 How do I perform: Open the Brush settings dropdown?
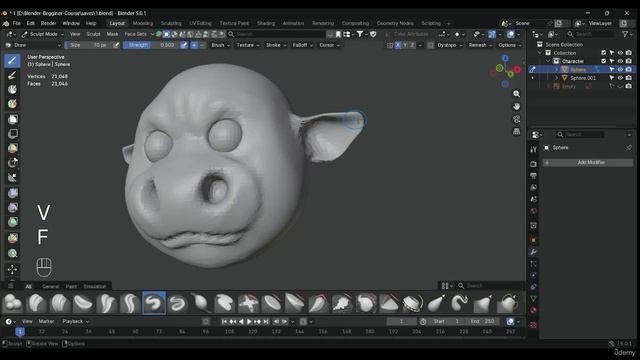[x=220, y=45]
